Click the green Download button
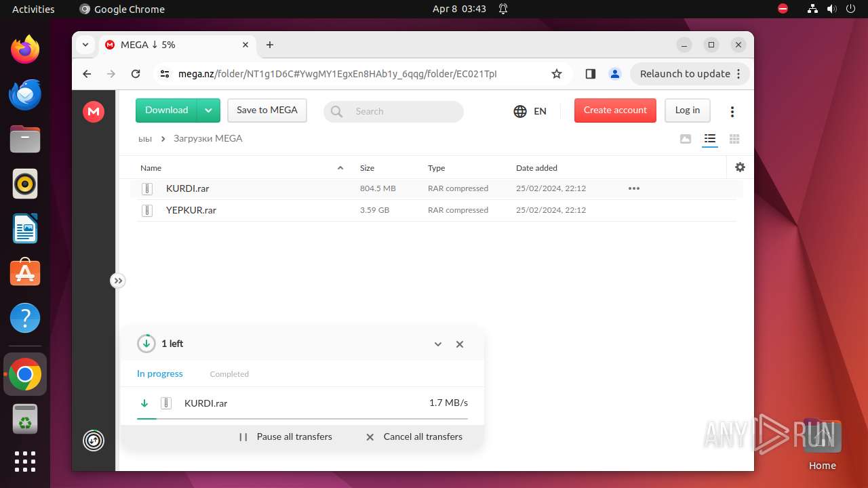Image resolution: width=868 pixels, height=488 pixels. click(x=166, y=110)
